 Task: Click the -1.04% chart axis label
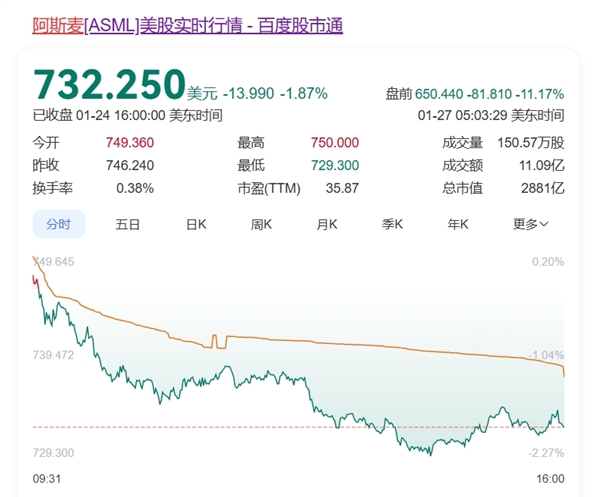[x=546, y=355]
